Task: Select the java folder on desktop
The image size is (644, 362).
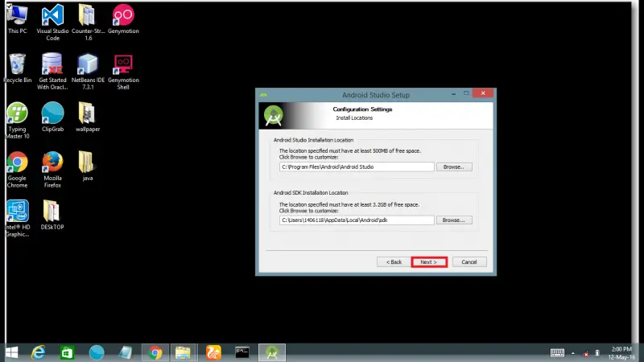Action: tap(88, 166)
